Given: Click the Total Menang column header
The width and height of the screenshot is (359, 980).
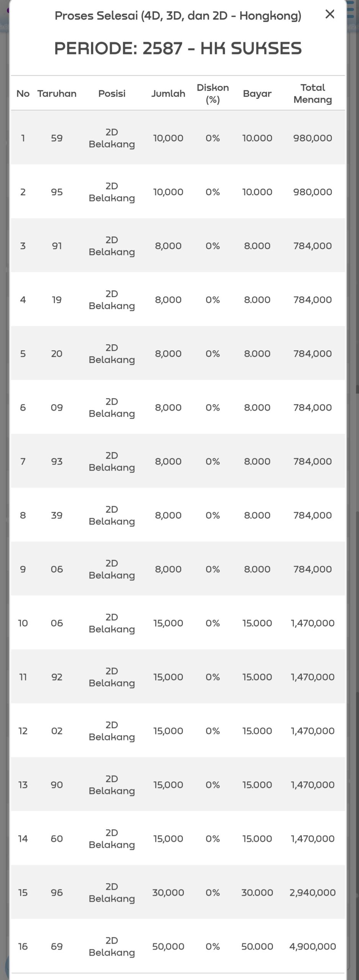Looking at the screenshot, I should (313, 93).
